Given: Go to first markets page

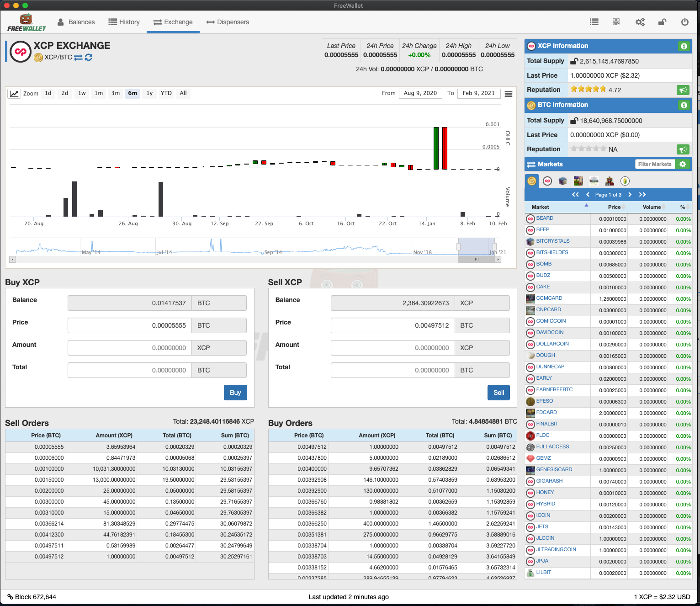Looking at the screenshot, I should coord(575,195).
